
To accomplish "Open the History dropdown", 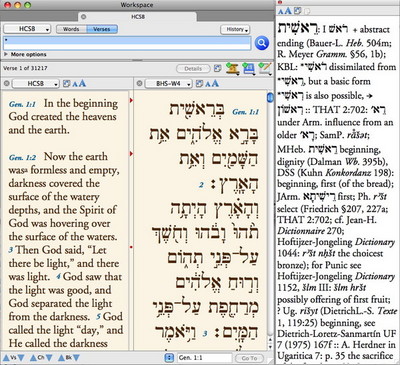I will (x=235, y=29).
